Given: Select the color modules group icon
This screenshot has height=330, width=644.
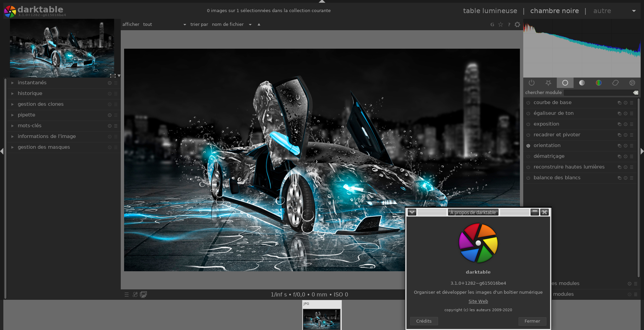Looking at the screenshot, I should pyautogui.click(x=599, y=83).
